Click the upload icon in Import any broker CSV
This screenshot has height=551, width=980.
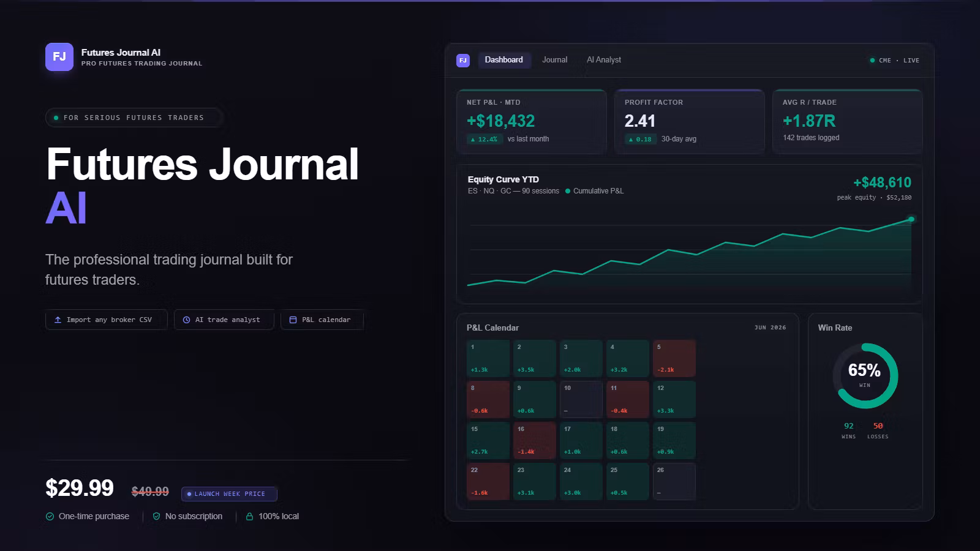pos(58,320)
